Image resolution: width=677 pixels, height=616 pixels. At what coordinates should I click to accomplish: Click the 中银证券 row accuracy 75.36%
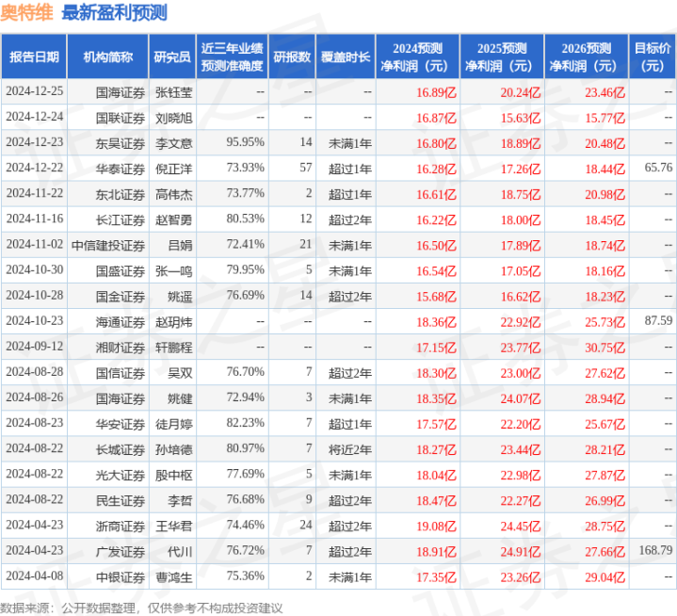(245, 575)
